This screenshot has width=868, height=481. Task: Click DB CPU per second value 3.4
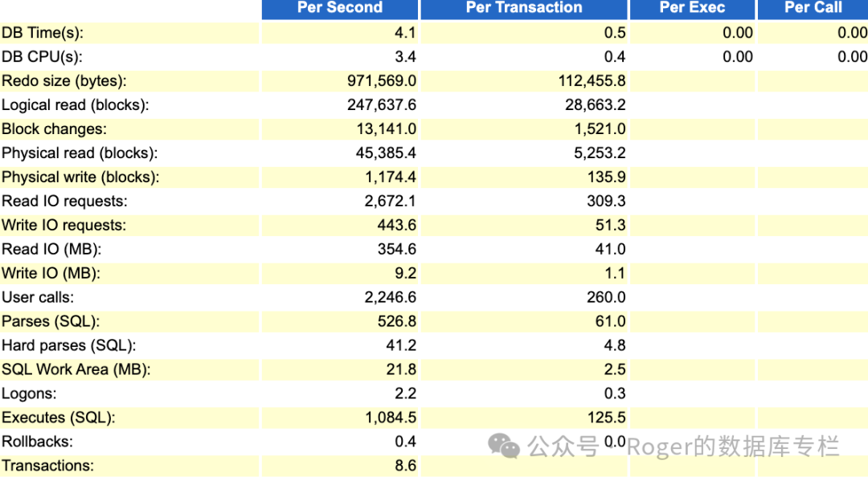click(x=406, y=57)
